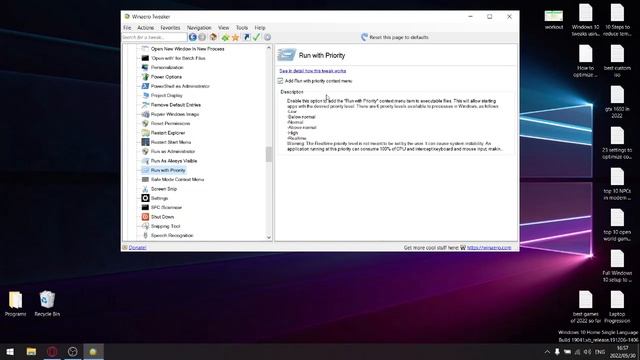The image size is (640, 360).
Task: Click the Recycle Bin desktop icon
Action: click(47, 304)
